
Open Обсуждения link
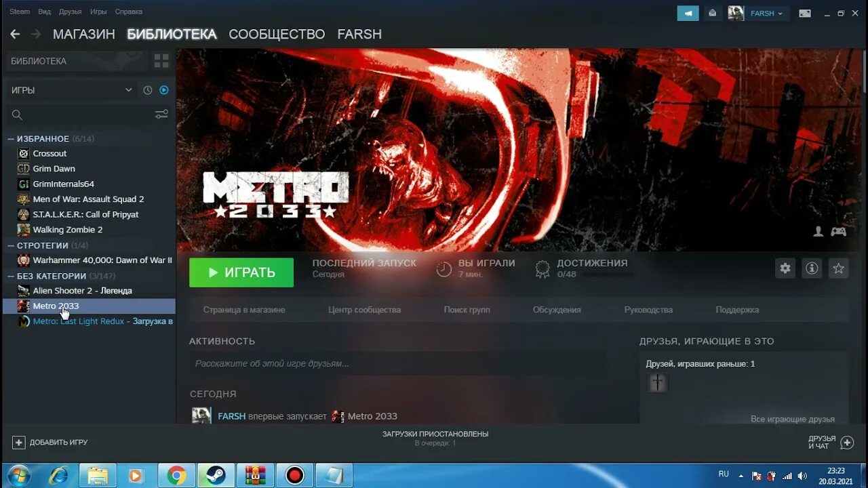[x=557, y=310]
